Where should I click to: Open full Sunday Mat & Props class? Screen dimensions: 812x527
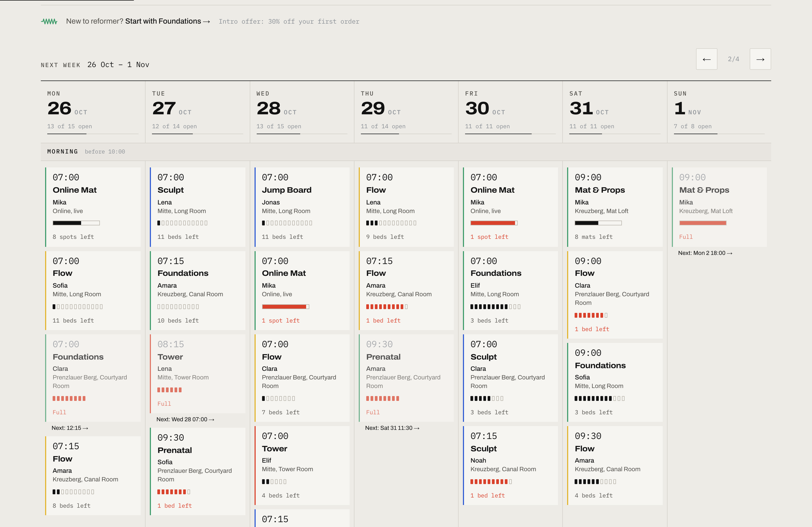[719, 207]
